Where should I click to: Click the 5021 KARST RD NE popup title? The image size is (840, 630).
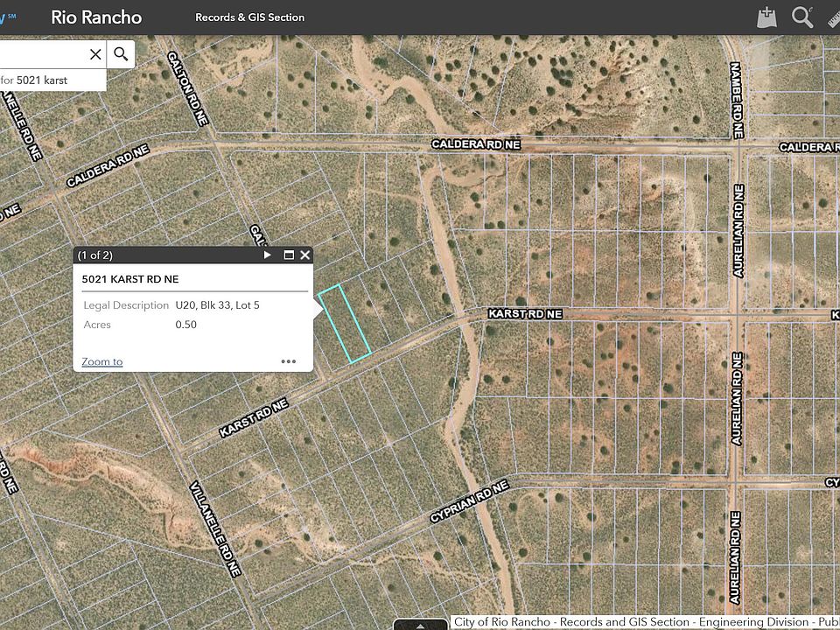pos(130,279)
